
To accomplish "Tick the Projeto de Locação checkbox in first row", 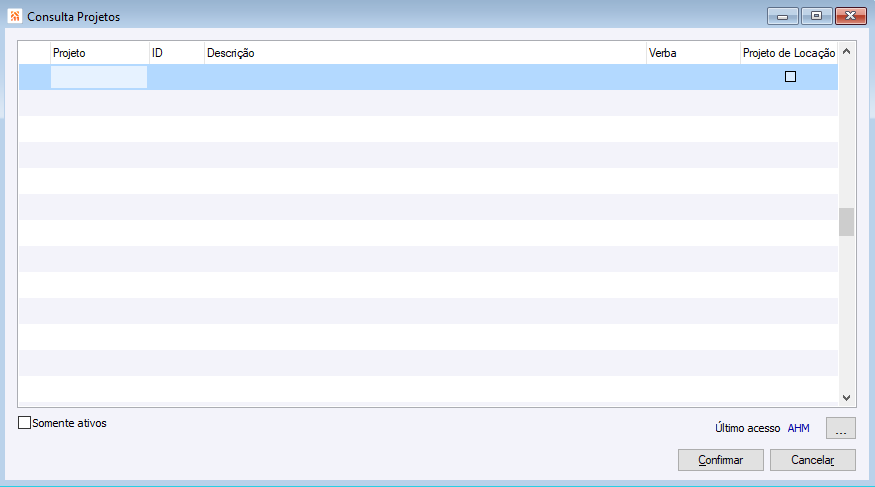I will (790, 76).
